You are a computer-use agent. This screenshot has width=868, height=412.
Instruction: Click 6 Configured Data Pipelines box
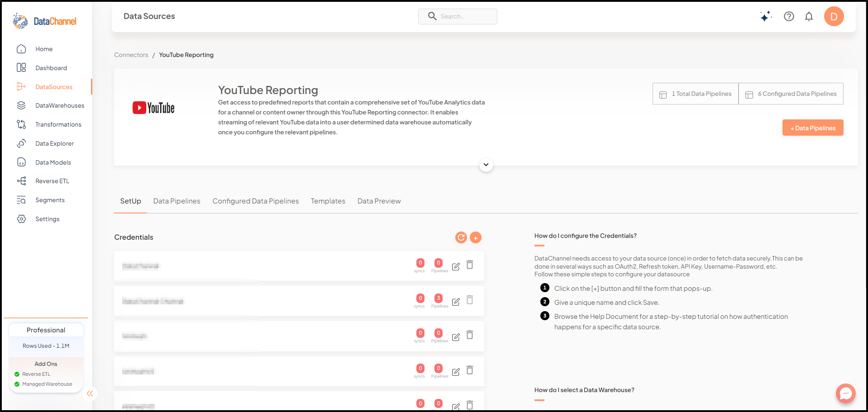[x=791, y=94]
